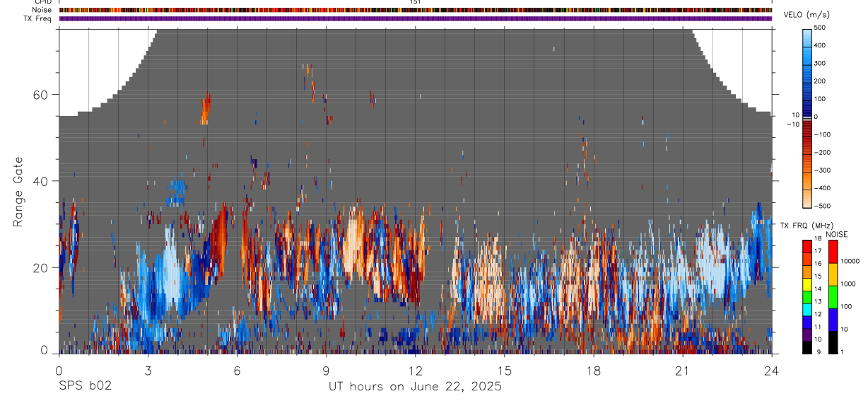Click the red segment of the NOISE legend
Viewport: 868px width, 401px height.
click(x=833, y=252)
